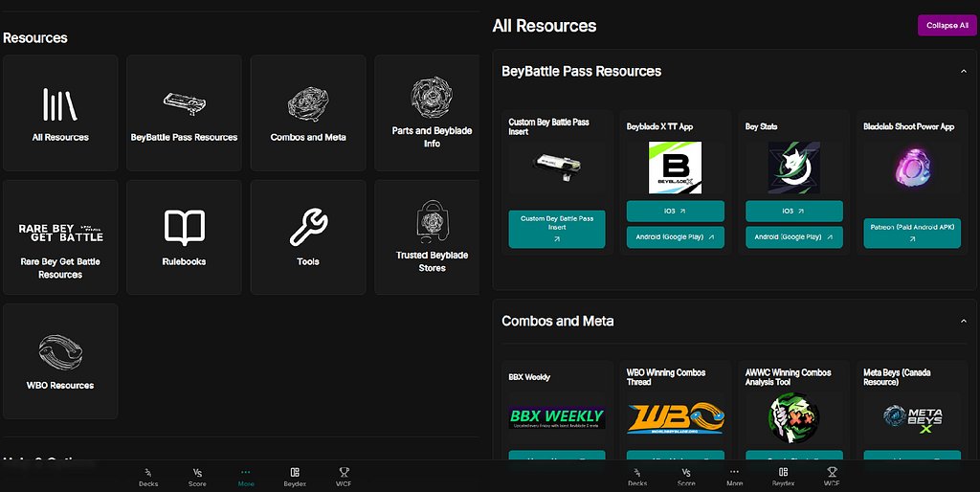Click the Beyblade X TT App logo
This screenshot has width=980, height=492.
coord(675,168)
